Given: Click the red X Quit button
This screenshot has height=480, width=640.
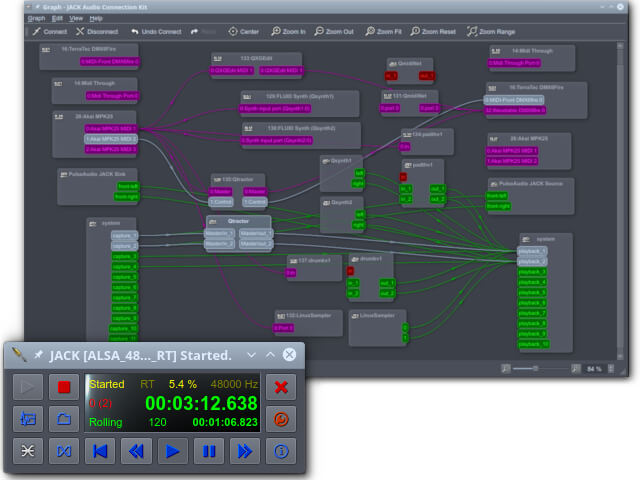Looking at the screenshot, I should (282, 386).
